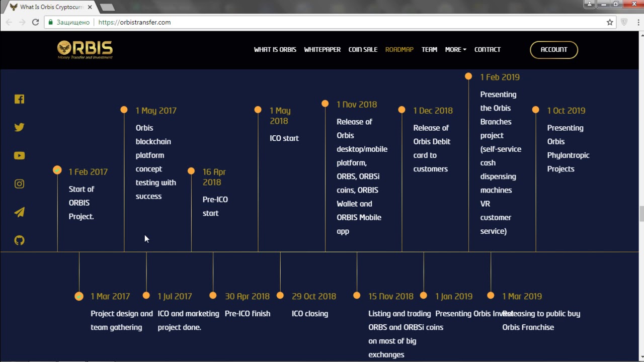Select the 29 Oct 2018 timeline dot
The height and width of the screenshot is (362, 644).
click(x=280, y=296)
